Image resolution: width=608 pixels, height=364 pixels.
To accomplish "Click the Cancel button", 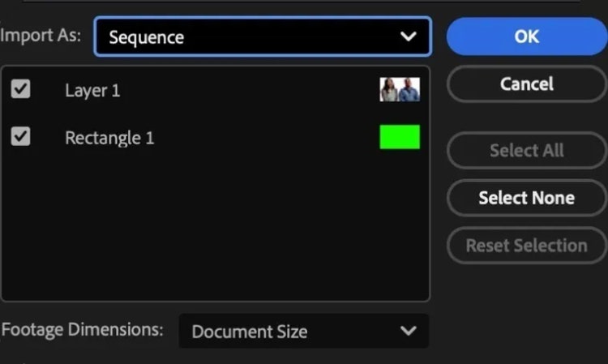I will point(526,84).
